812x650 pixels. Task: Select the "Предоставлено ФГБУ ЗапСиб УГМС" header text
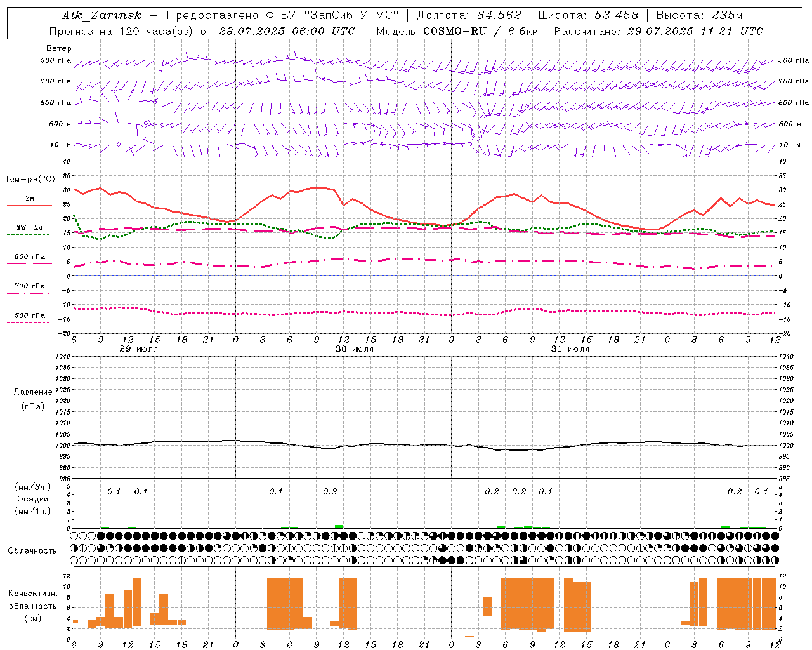coord(282,15)
